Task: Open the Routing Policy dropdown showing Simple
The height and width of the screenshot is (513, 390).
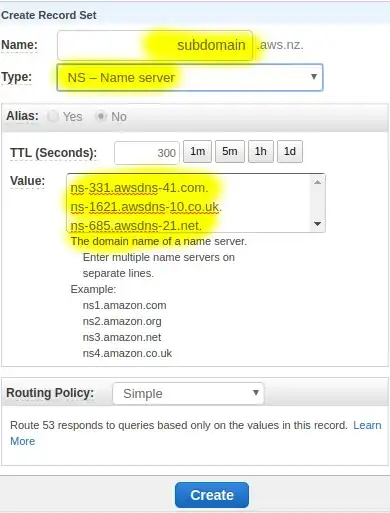Action: pos(188,393)
